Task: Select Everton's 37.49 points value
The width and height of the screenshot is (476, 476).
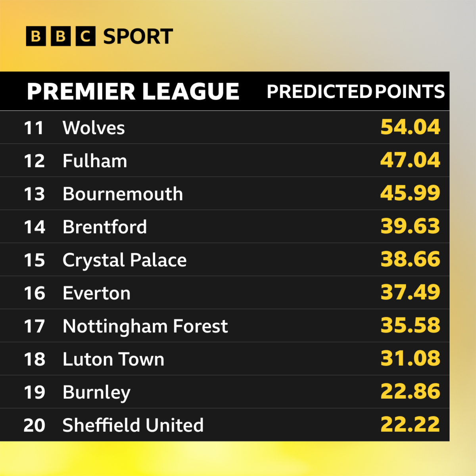Action: pos(411,292)
